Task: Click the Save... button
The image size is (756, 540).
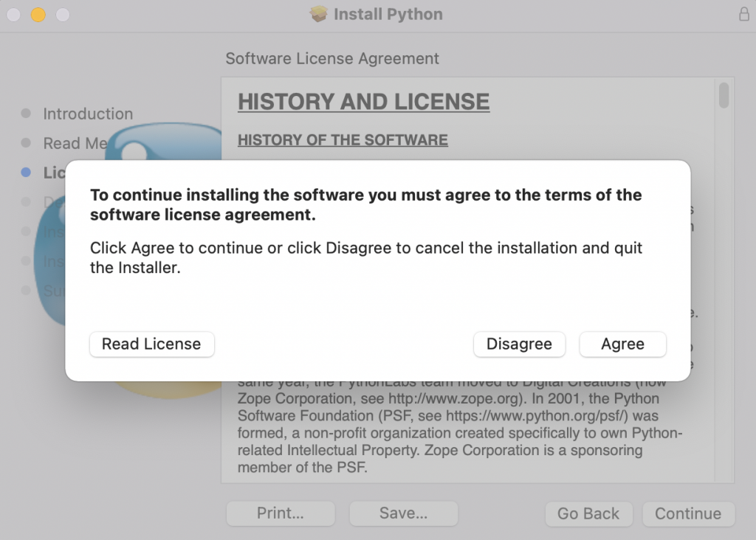Action: click(x=404, y=513)
